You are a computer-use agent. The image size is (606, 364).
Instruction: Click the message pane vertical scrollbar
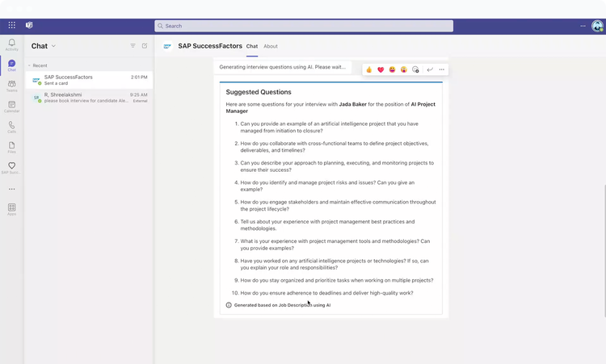click(x=604, y=251)
